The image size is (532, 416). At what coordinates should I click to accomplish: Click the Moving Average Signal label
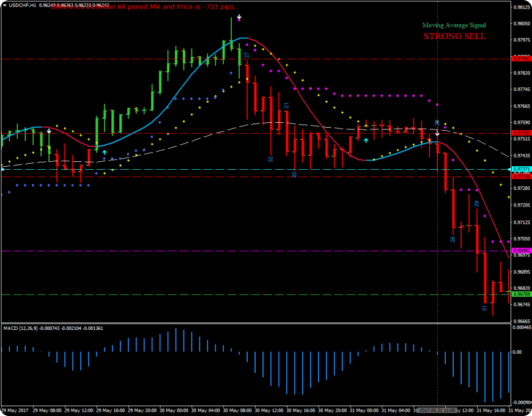tap(456, 25)
